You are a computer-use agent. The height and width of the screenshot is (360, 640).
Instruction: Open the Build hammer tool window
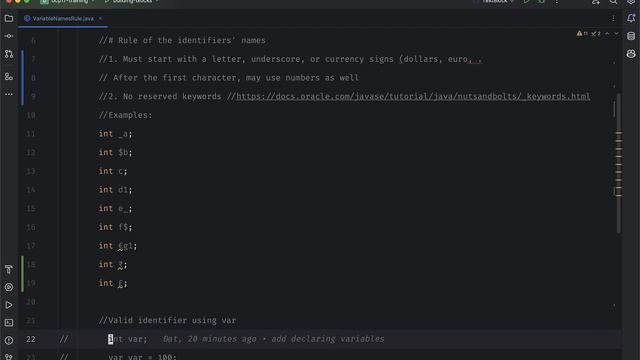pos(9,269)
